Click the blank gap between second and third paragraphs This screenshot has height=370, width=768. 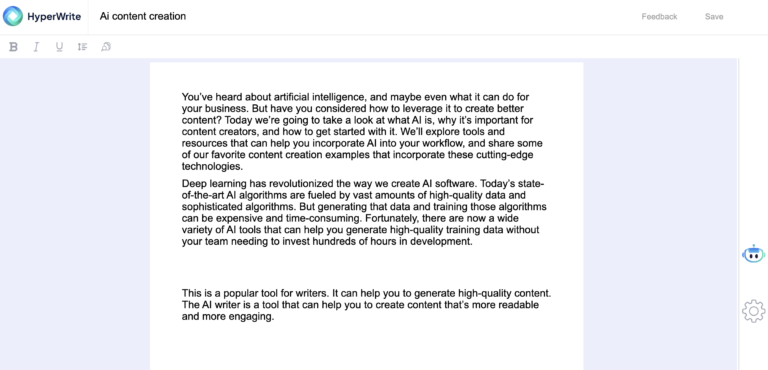pyautogui.click(x=366, y=268)
